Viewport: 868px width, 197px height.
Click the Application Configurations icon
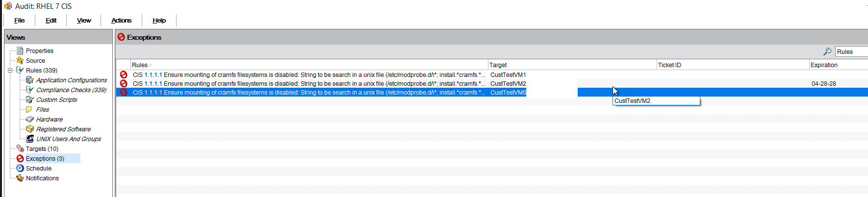[30, 80]
